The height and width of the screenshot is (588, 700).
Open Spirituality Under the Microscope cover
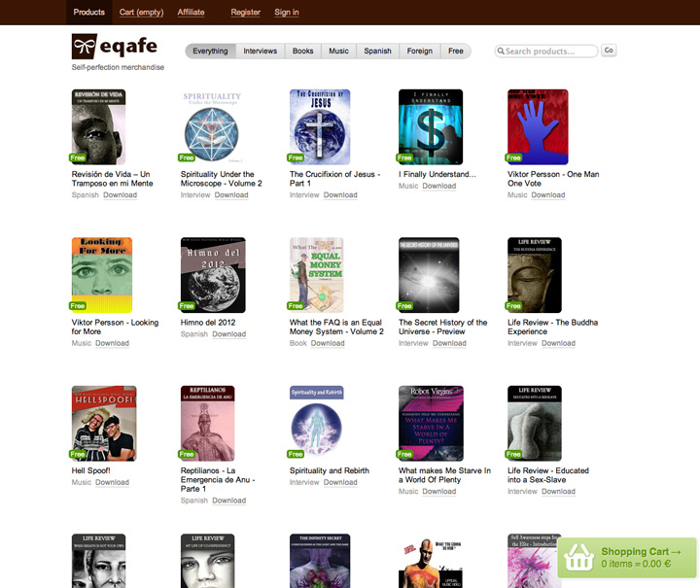pos(212,126)
